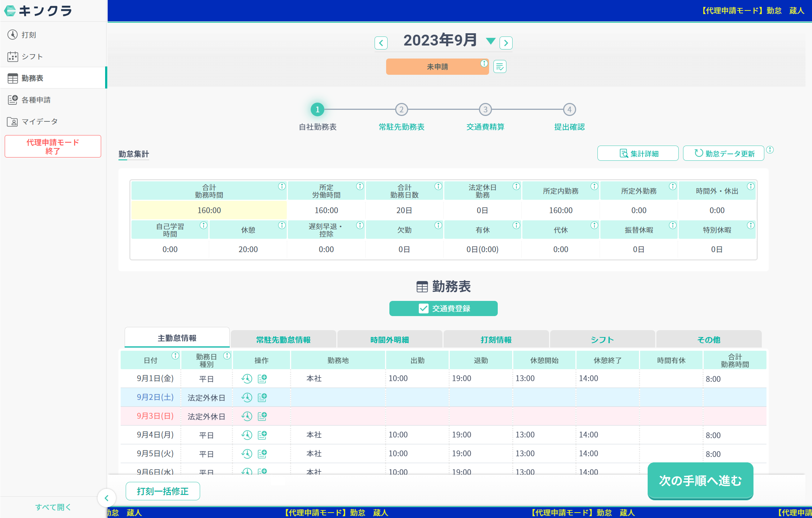Switch to the 時間外明細 tab
Image resolution: width=812 pixels, height=518 pixels.
click(x=389, y=340)
